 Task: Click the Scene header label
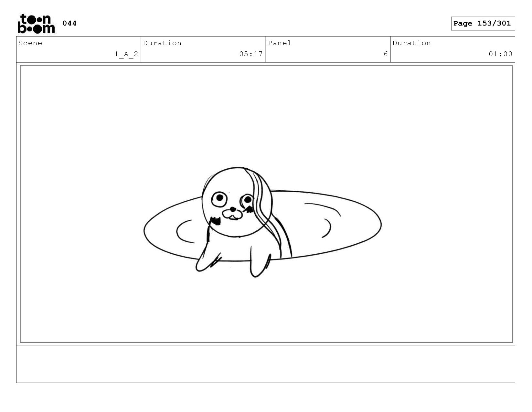pos(30,43)
